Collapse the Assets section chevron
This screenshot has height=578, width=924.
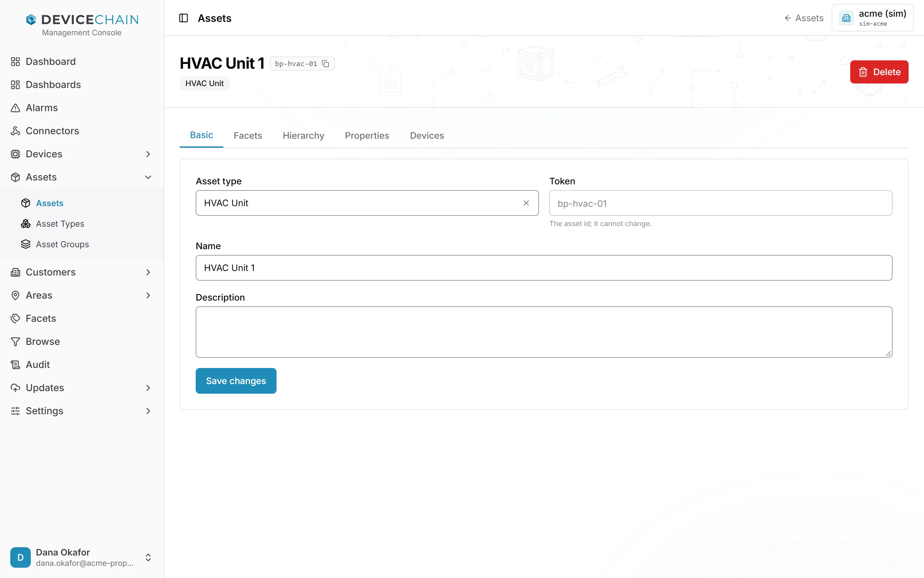pyautogui.click(x=148, y=177)
